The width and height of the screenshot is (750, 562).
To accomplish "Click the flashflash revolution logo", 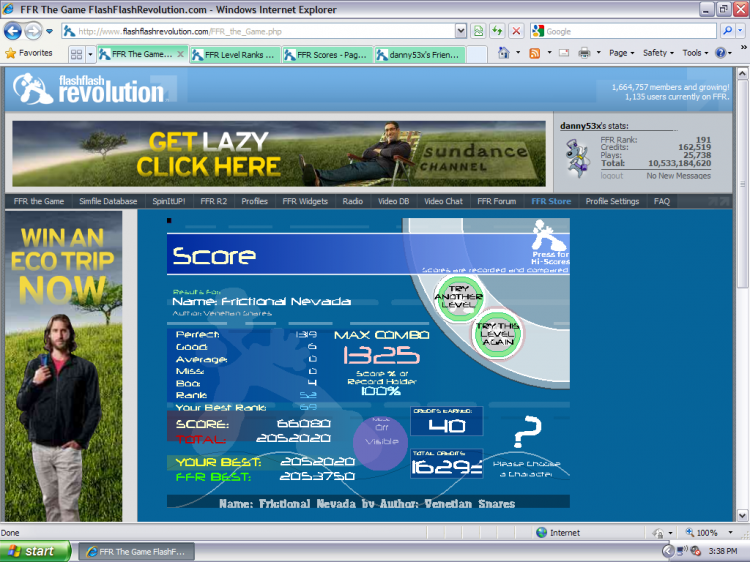I will click(88, 89).
